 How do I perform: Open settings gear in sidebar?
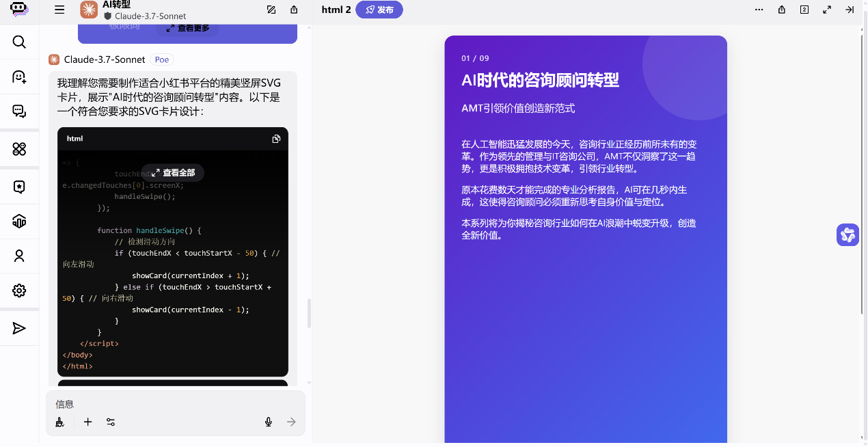point(19,290)
